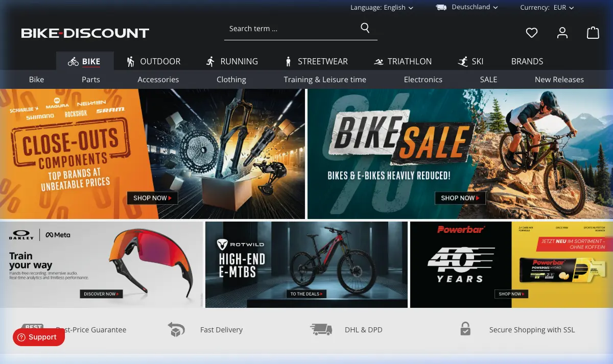Screen dimensions: 613x364
Task: Expand the Language: English dropdown
Action: (x=382, y=8)
